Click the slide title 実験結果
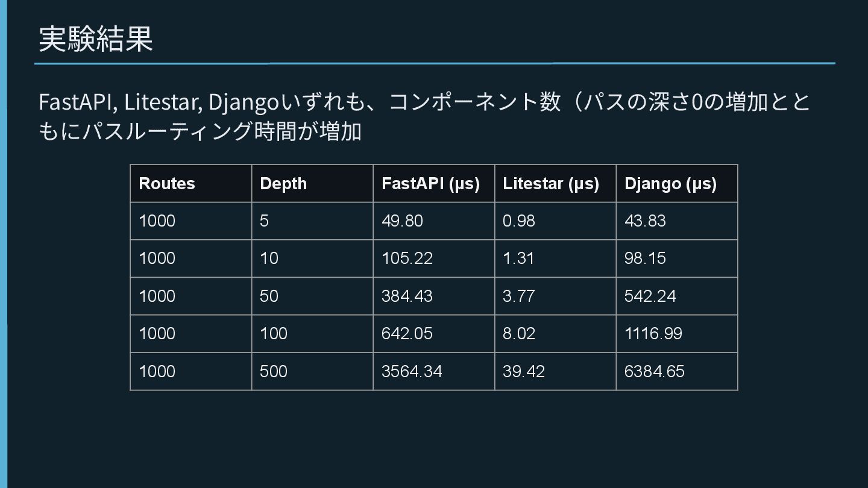 point(96,39)
